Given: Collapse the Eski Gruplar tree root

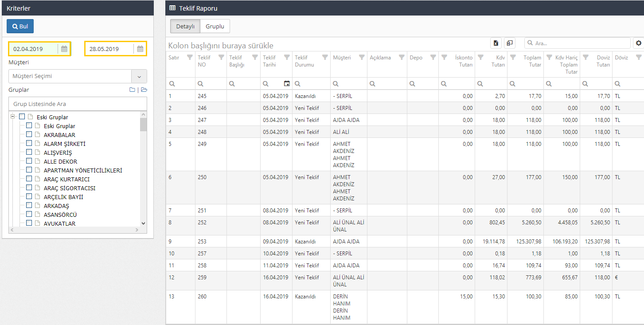Looking at the screenshot, I should (13, 116).
